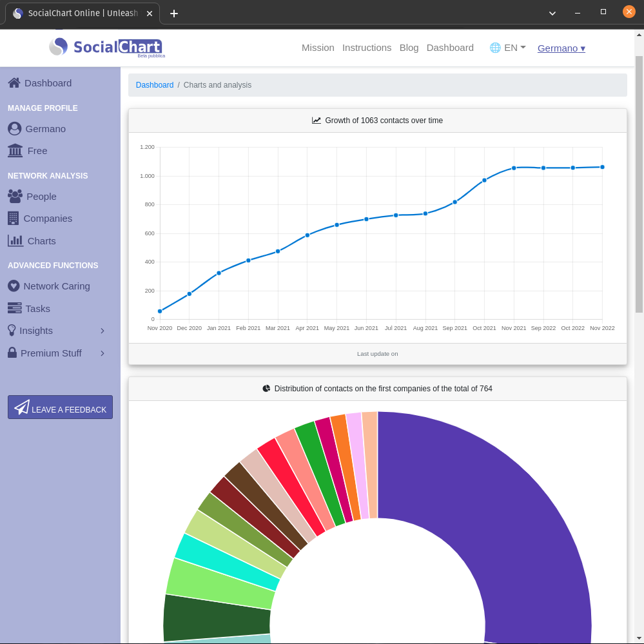644x644 pixels.
Task: Open Dashboard from the top navigation
Action: [x=450, y=48]
